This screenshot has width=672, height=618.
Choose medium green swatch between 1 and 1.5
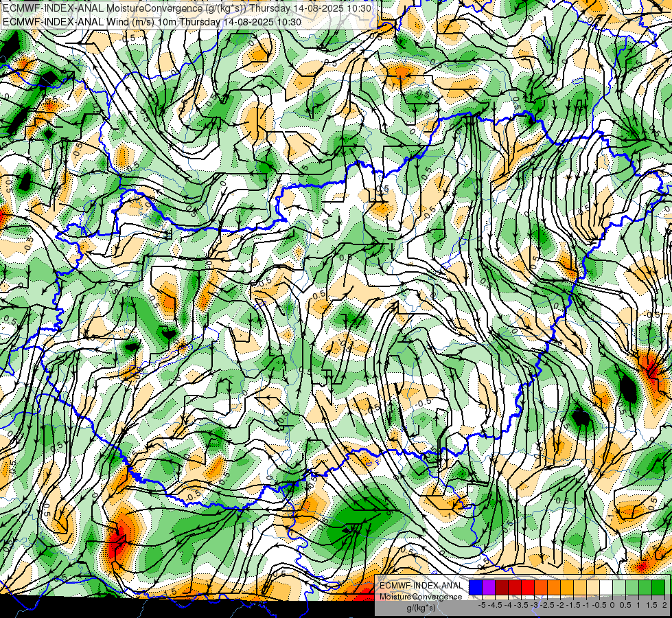tap(645, 588)
